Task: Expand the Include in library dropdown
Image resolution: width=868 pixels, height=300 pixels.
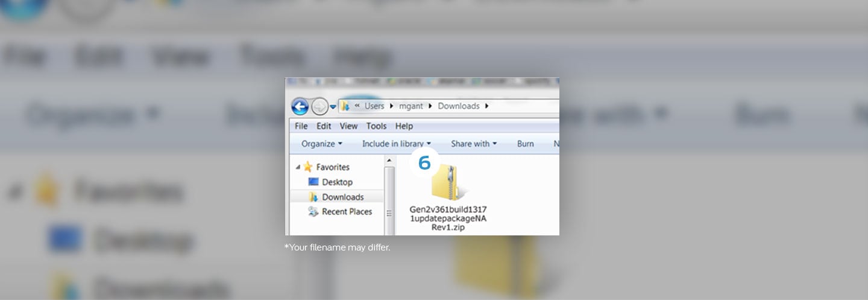Action: 396,144
